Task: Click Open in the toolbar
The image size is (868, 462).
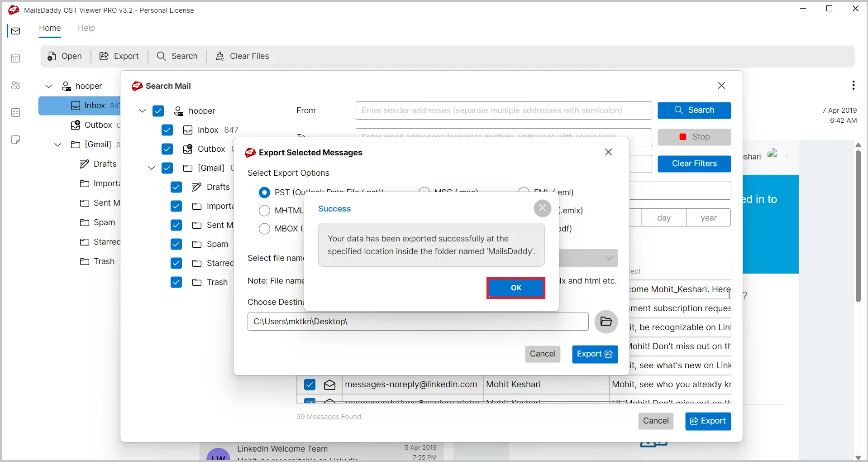Action: [65, 56]
